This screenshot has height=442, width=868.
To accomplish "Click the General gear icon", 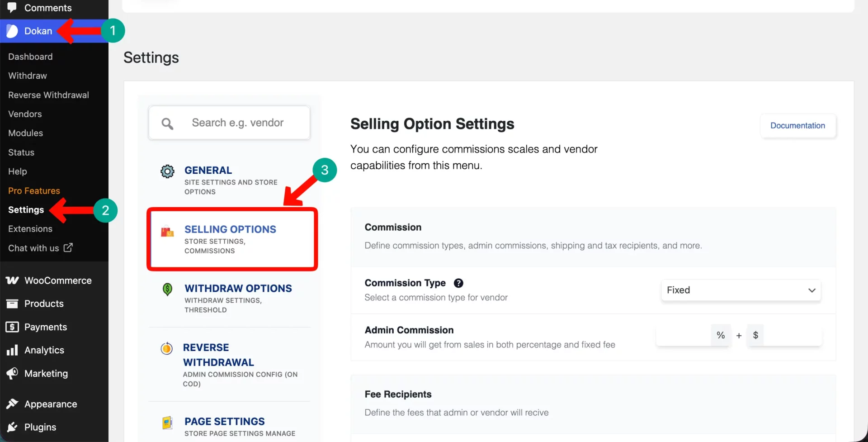I will click(167, 171).
